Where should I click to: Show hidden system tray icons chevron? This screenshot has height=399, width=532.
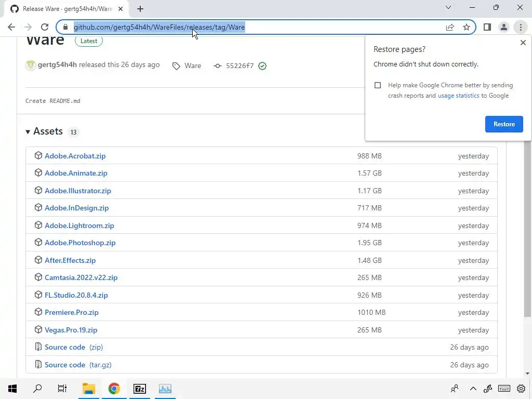pos(473,389)
